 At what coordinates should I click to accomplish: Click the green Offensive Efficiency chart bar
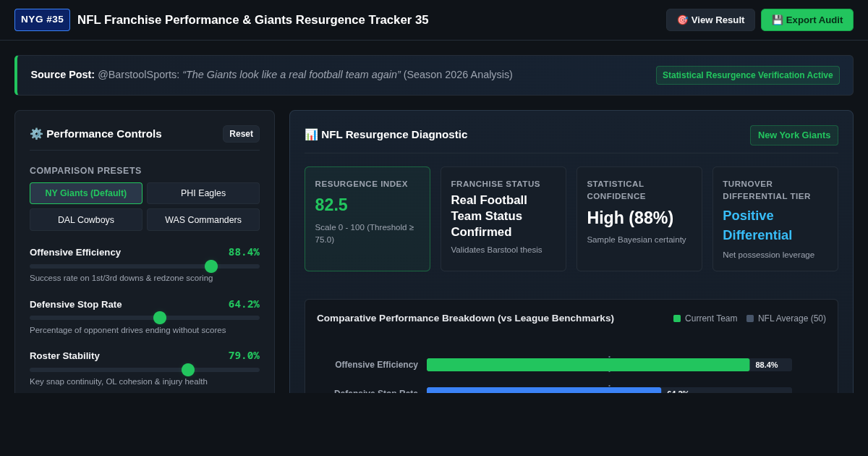click(x=588, y=365)
